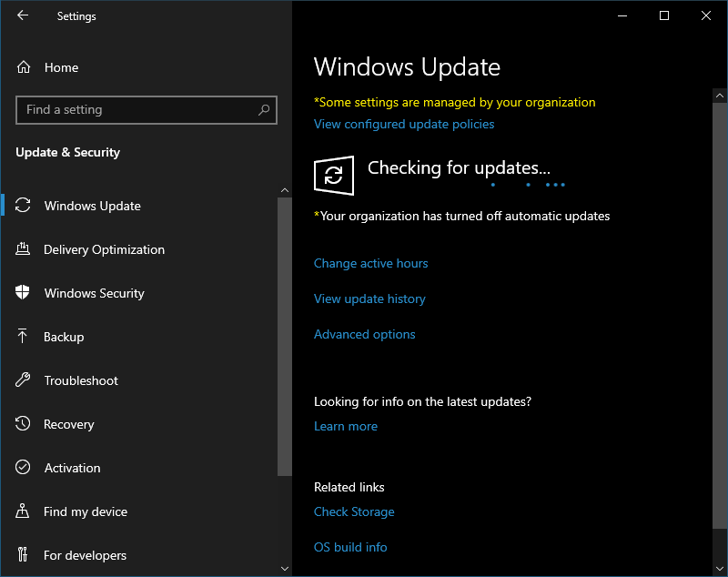Click the Home house icon
The width and height of the screenshot is (728, 577).
click(x=24, y=67)
